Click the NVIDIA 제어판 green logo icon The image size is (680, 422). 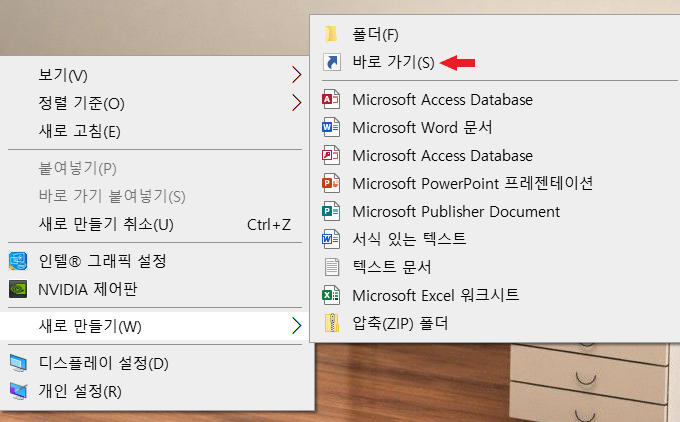(18, 289)
